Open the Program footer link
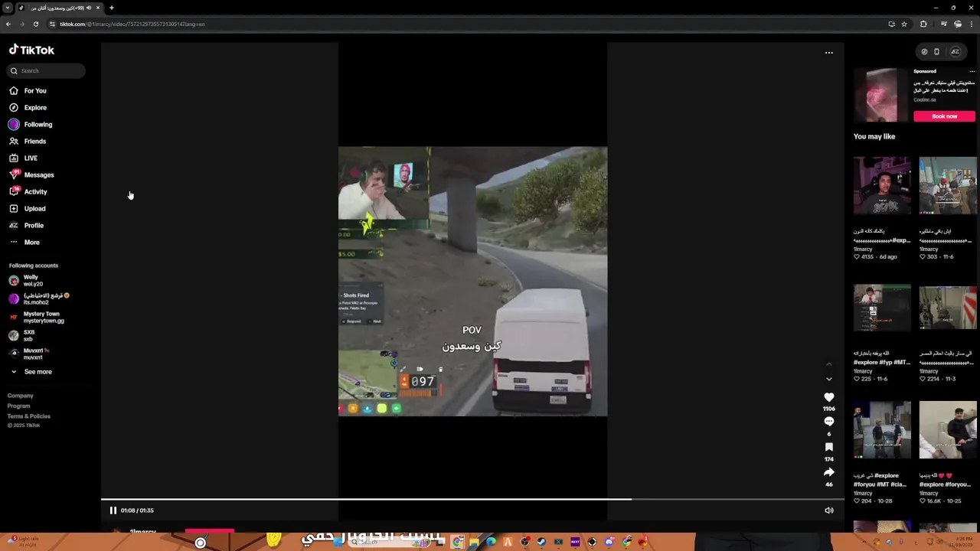The image size is (980, 551). coord(19,406)
